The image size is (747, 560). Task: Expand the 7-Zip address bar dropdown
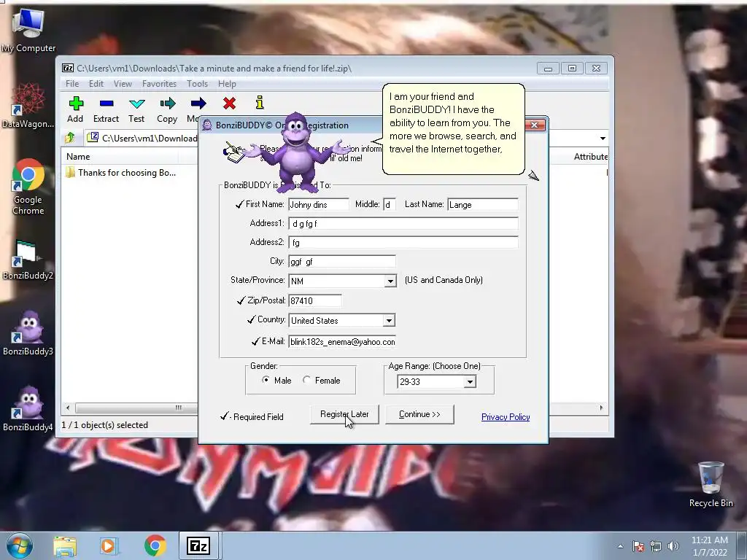tap(603, 138)
